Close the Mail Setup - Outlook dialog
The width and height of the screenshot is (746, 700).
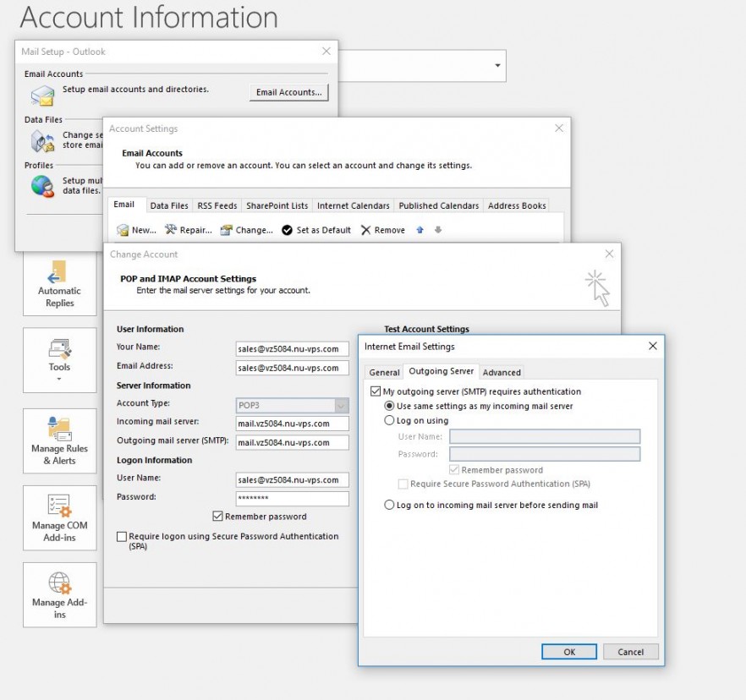pos(326,52)
